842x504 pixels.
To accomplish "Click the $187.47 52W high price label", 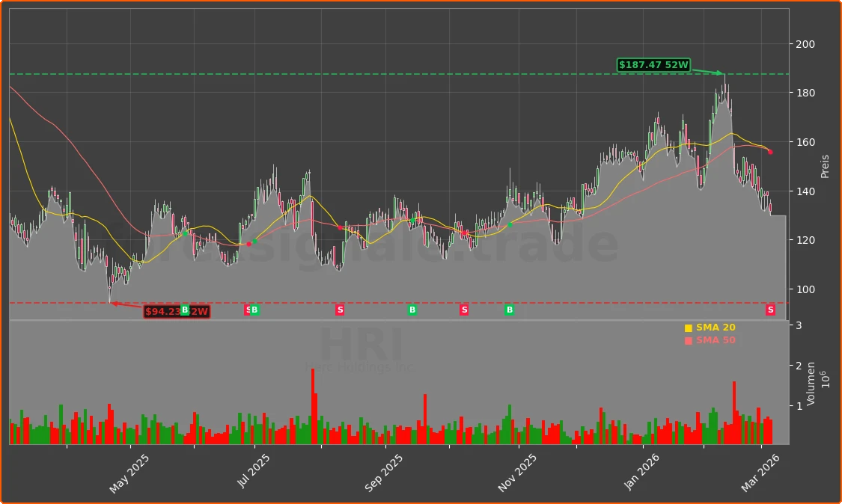I will tap(653, 65).
